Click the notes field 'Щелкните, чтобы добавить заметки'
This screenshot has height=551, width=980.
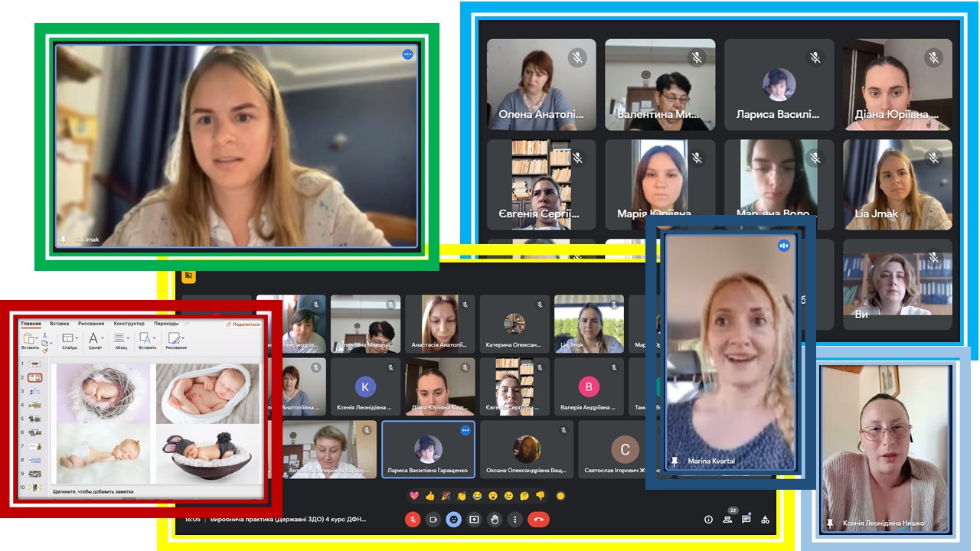[x=92, y=490]
